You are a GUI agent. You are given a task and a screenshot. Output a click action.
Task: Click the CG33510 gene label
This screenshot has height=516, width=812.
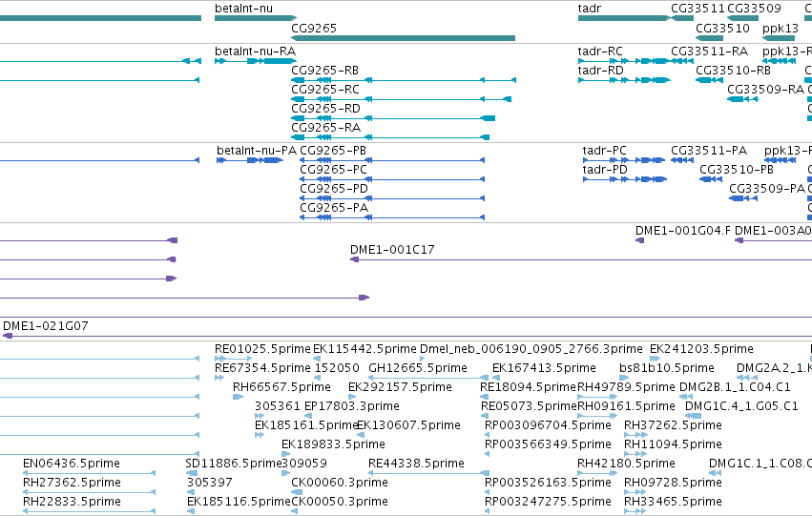click(722, 29)
